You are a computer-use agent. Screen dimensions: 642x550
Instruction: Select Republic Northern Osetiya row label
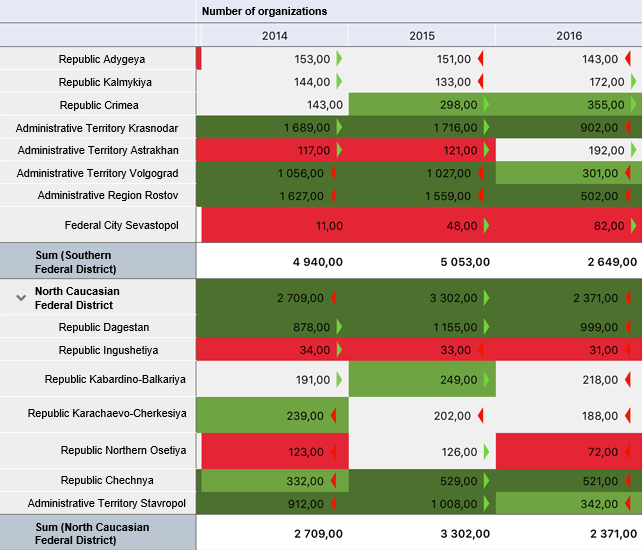pos(123,450)
